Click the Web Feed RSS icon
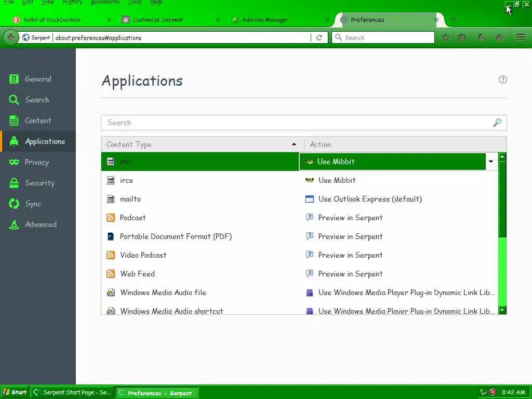 point(111,273)
